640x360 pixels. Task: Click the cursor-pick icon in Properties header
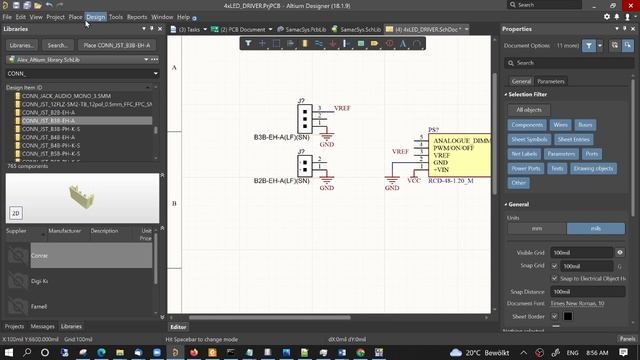(628, 45)
